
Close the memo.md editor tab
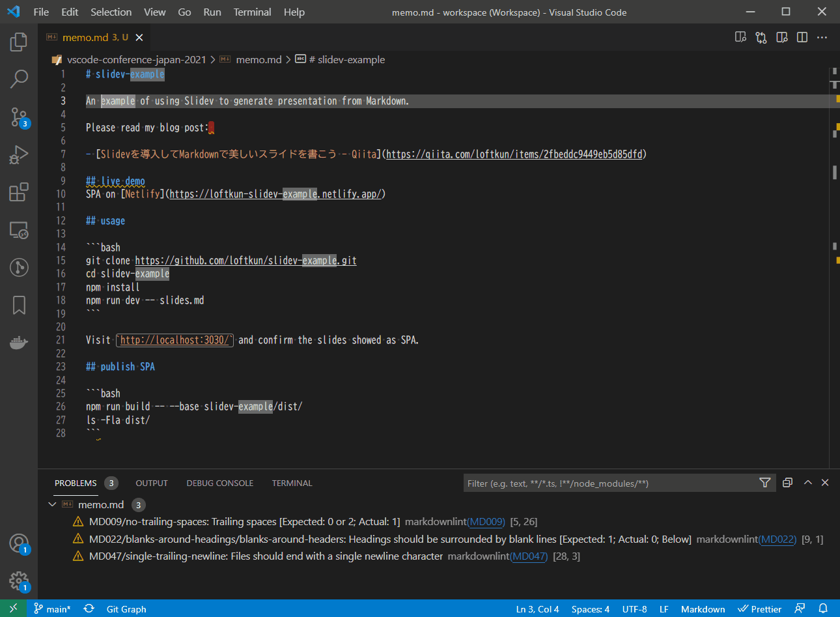[139, 38]
